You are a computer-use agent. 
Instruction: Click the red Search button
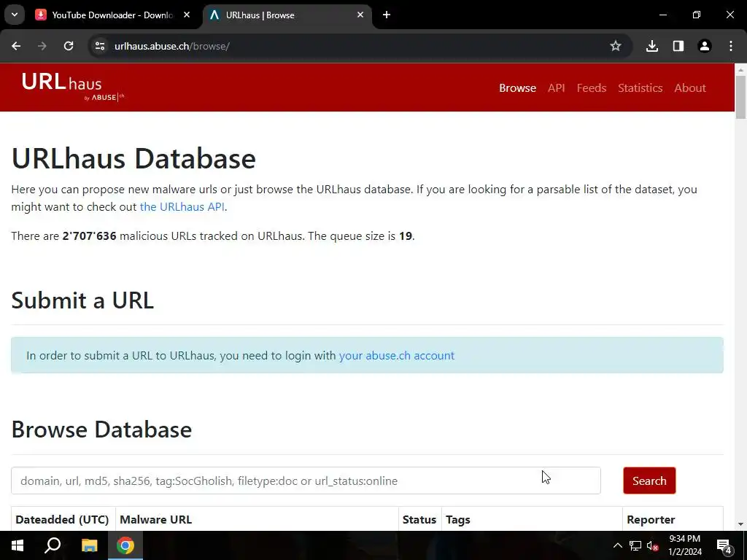tap(649, 481)
